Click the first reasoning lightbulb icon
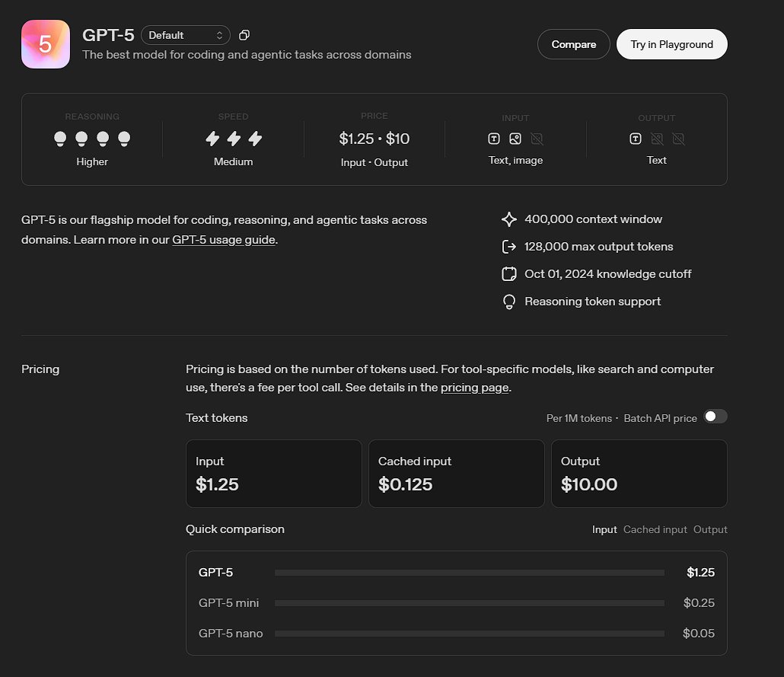 [60, 139]
